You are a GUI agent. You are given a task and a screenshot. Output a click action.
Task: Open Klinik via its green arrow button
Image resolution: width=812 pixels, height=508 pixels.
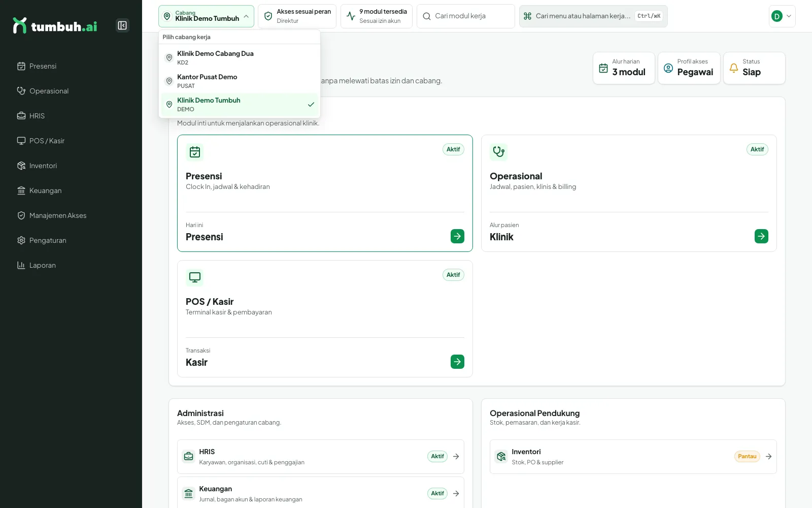761,236
